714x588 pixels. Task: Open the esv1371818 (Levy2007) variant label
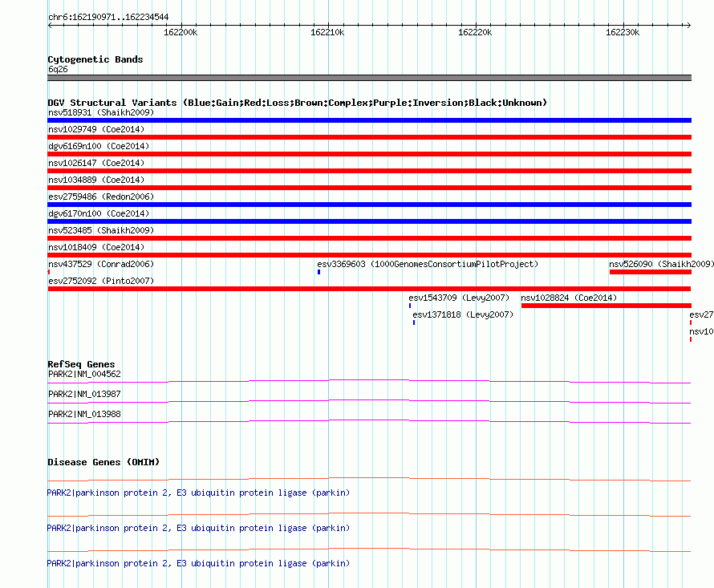[x=463, y=314]
